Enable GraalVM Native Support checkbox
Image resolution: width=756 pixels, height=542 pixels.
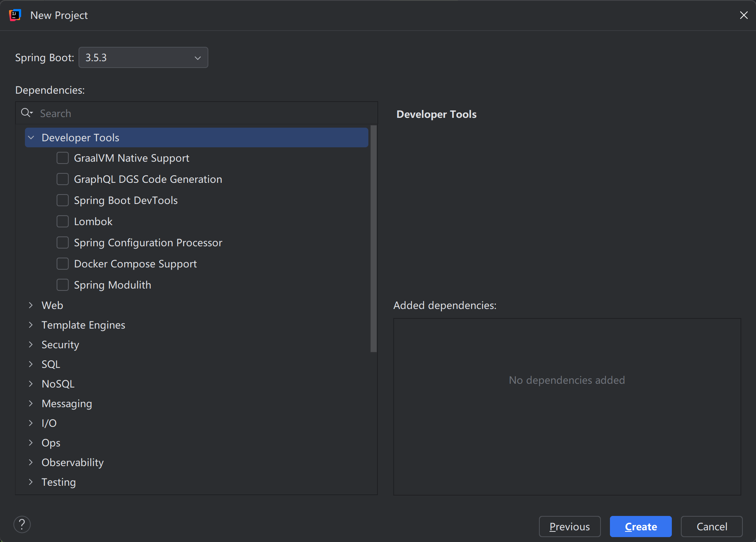click(x=63, y=158)
